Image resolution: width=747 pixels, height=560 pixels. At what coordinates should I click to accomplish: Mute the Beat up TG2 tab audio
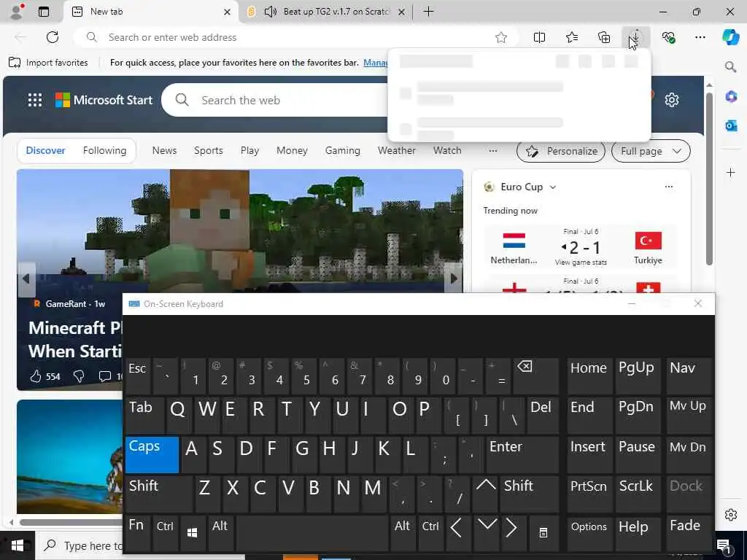270,12
